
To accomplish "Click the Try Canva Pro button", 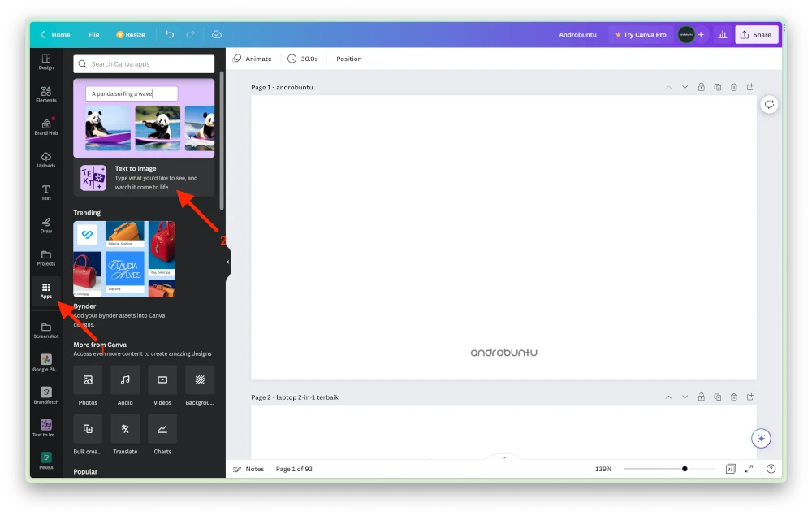I will coord(641,34).
